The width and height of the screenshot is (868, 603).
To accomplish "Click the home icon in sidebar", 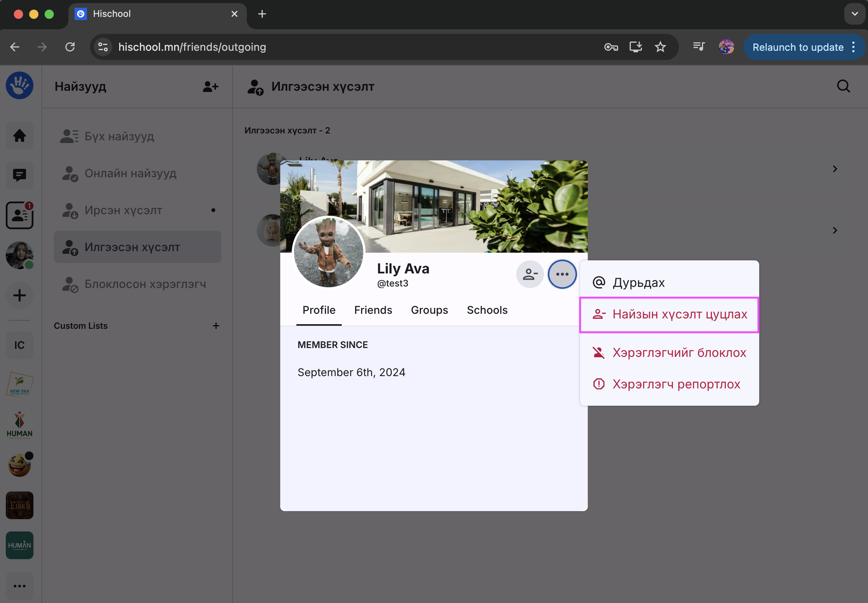I will (x=20, y=135).
